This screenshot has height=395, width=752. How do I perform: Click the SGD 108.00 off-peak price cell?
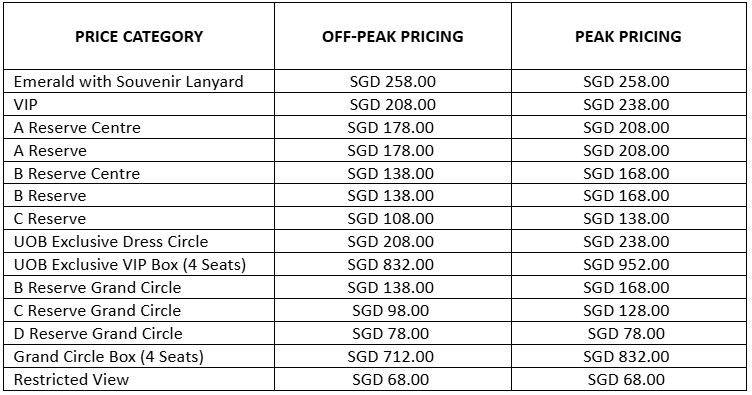tap(393, 219)
